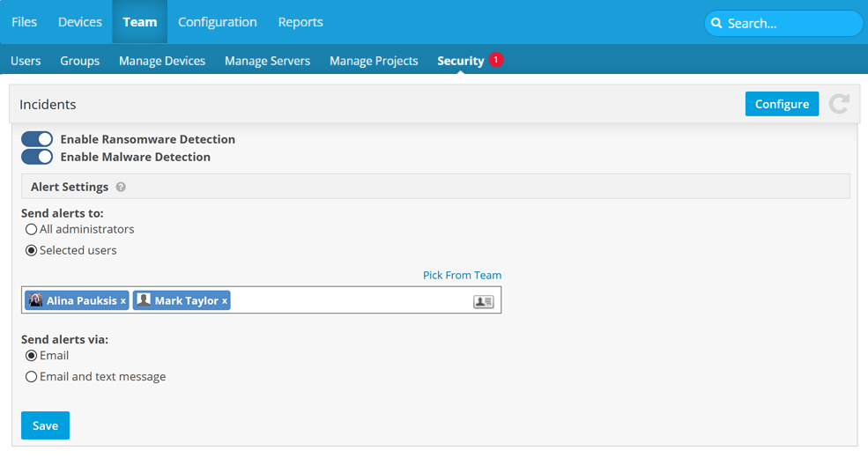
Task: Choose Email and text message option
Action: [32, 377]
